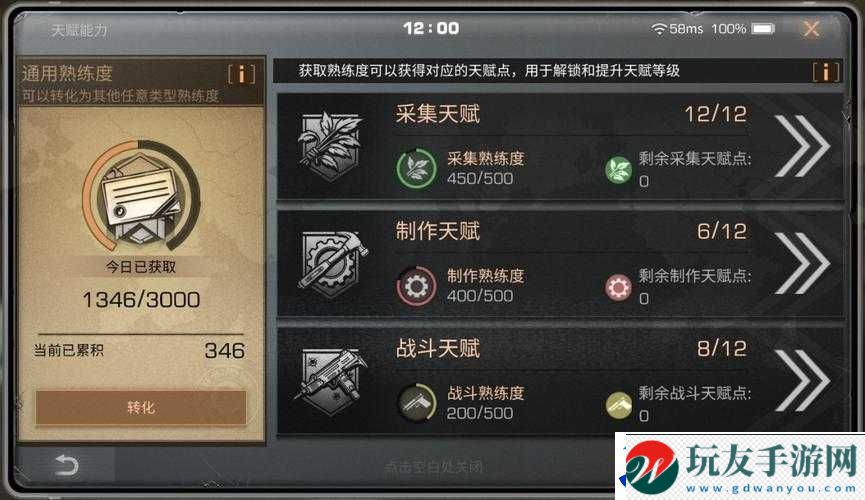The width and height of the screenshot is (865, 500).
Task: Click the gathering talent leaf badge icon
Action: tap(329, 146)
